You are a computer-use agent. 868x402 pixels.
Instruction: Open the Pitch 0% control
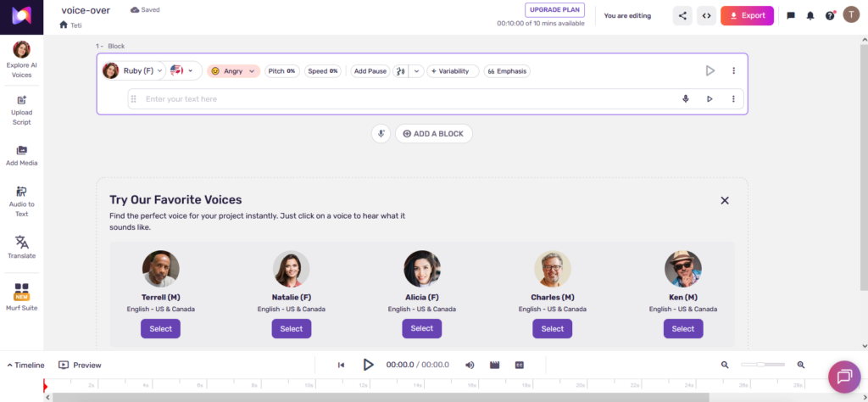point(281,71)
